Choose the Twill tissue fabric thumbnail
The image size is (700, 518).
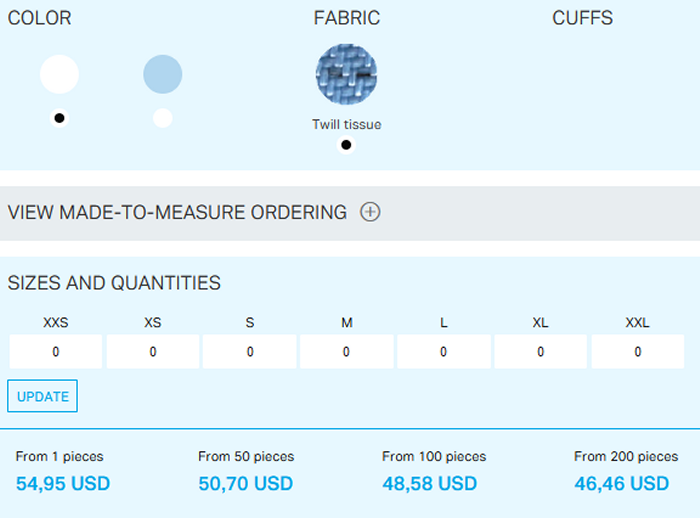346,75
